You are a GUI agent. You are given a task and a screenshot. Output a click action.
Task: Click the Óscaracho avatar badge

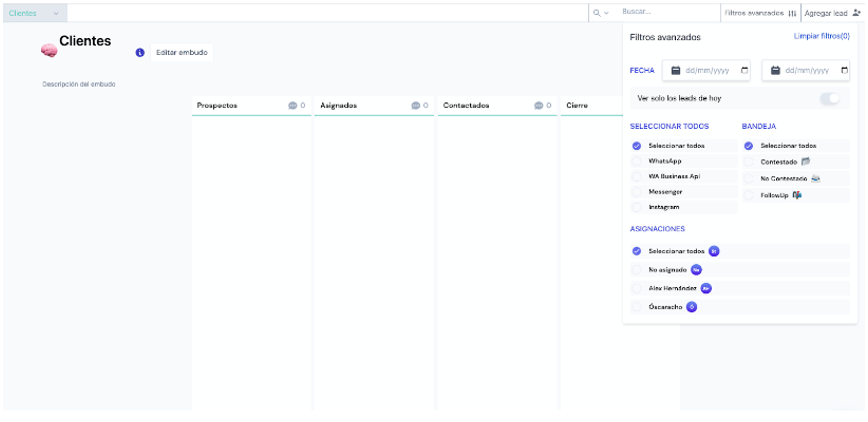click(x=691, y=307)
